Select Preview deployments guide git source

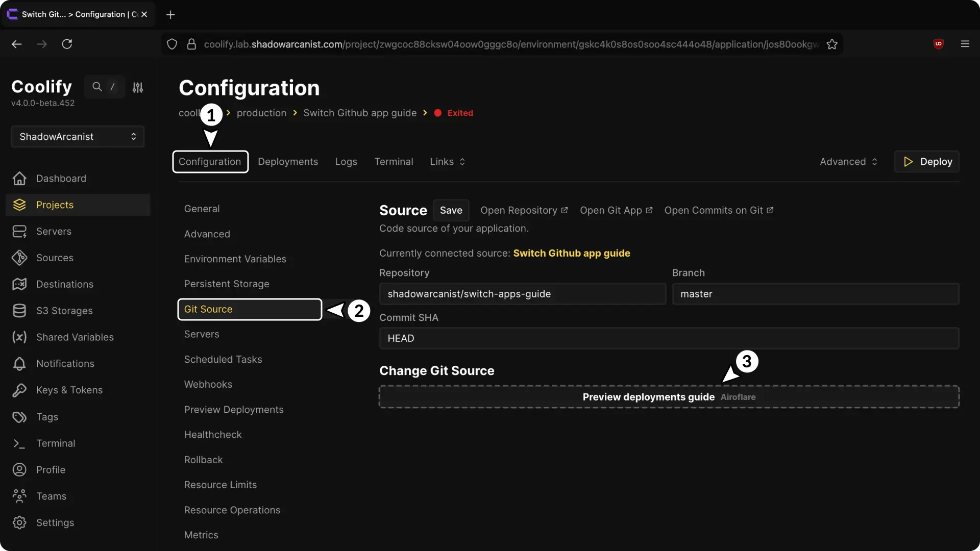coord(669,397)
